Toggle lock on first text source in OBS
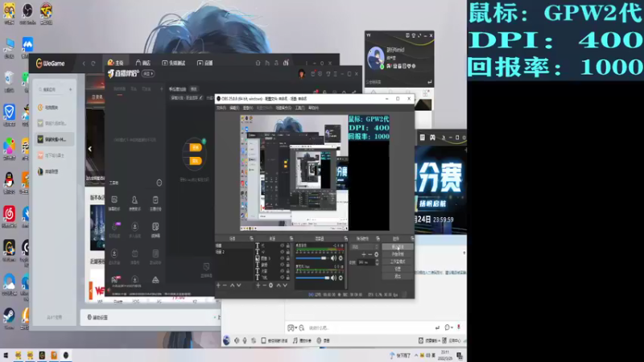 (288, 245)
